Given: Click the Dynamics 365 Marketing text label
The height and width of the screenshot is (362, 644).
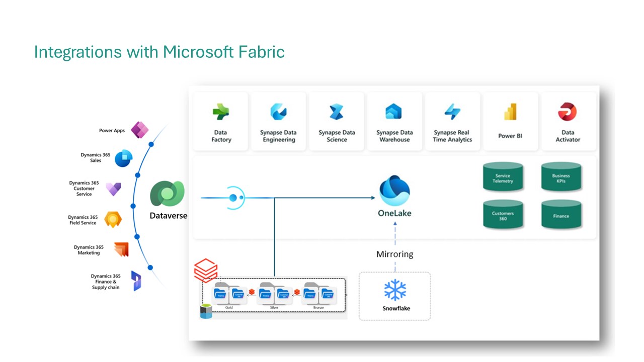Looking at the screenshot, I should [x=89, y=250].
